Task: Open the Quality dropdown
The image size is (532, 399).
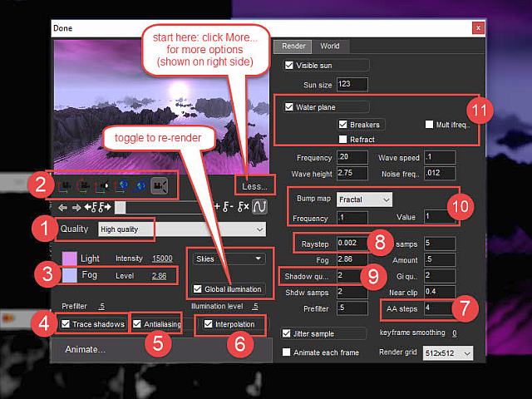Action: [x=180, y=229]
